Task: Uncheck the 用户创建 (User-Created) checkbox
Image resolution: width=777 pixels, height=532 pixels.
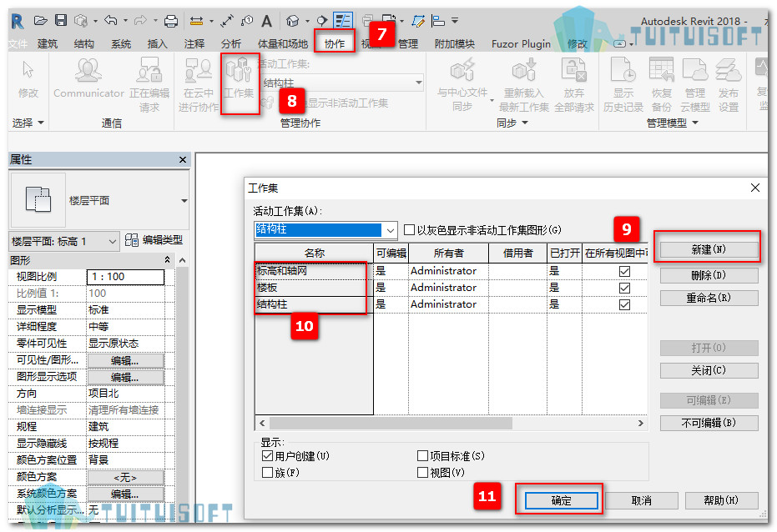Action: click(267, 456)
